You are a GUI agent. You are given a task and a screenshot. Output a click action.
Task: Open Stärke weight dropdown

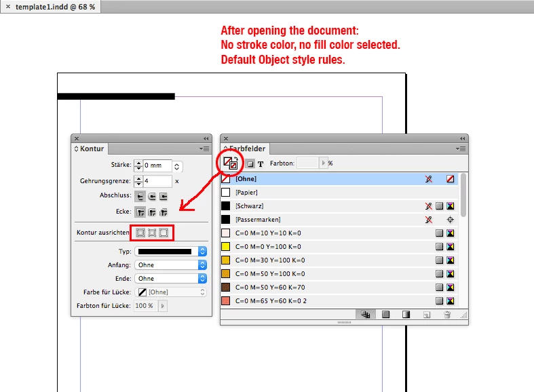point(176,166)
